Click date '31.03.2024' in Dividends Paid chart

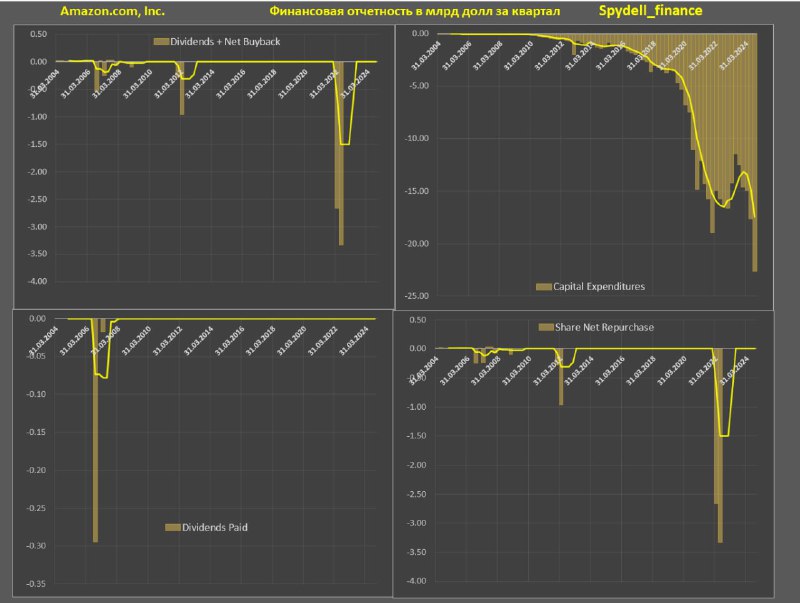point(354,341)
